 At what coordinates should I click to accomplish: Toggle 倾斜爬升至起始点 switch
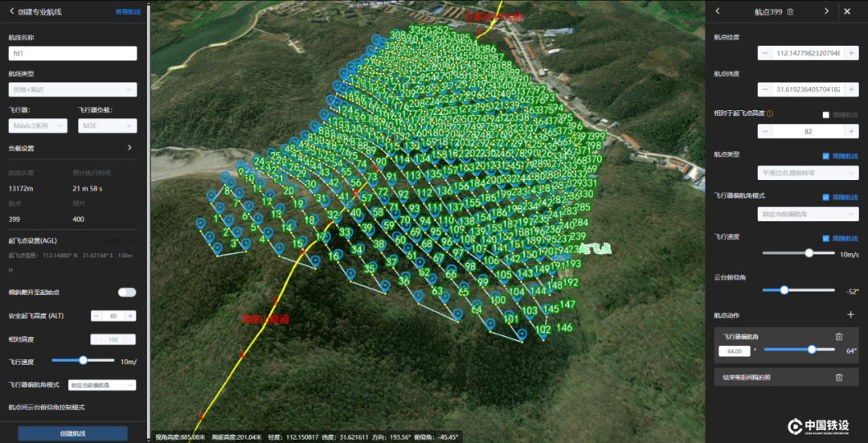pos(127,293)
